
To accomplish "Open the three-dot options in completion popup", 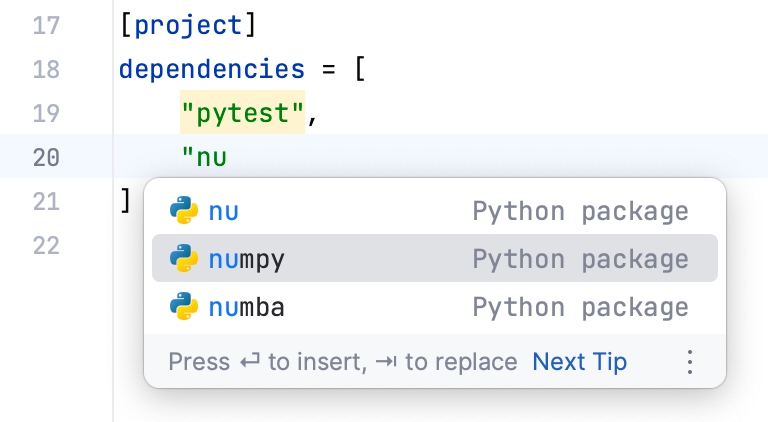I will coord(689,362).
